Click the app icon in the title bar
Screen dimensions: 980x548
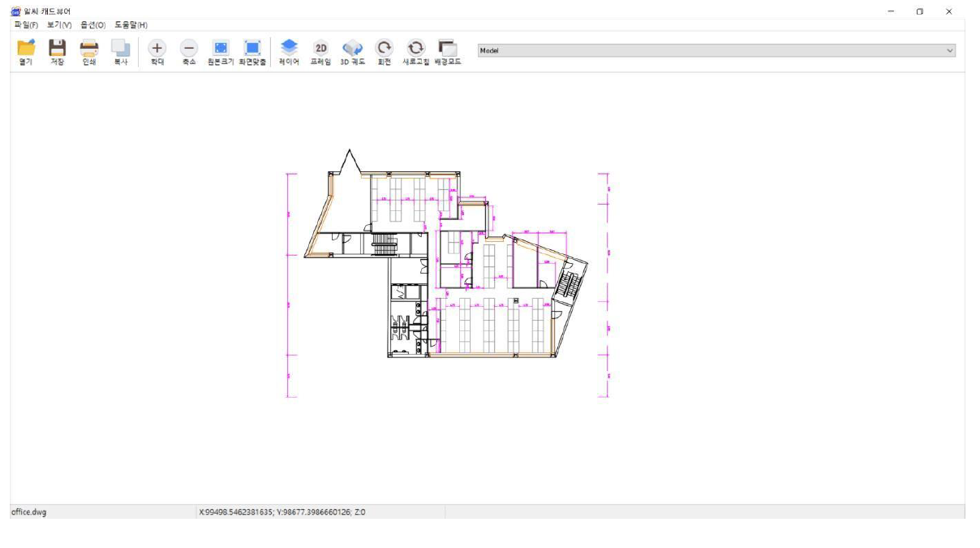tap(15, 11)
